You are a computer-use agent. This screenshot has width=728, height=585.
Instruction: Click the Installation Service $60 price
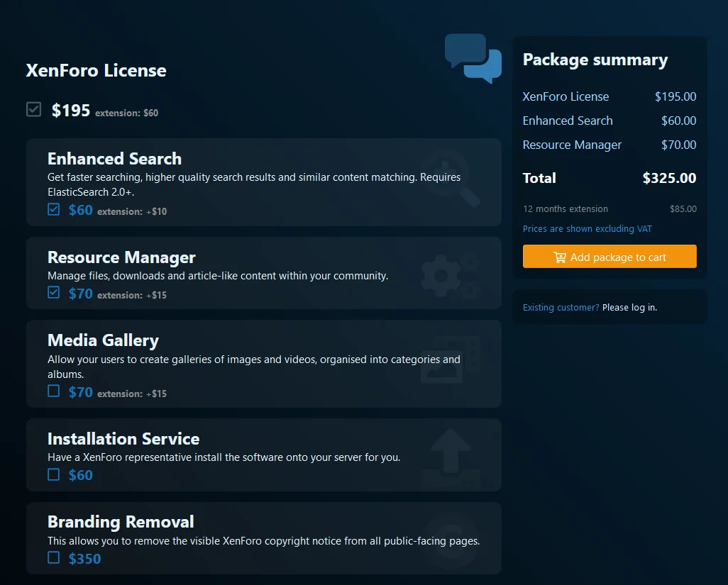[81, 475]
